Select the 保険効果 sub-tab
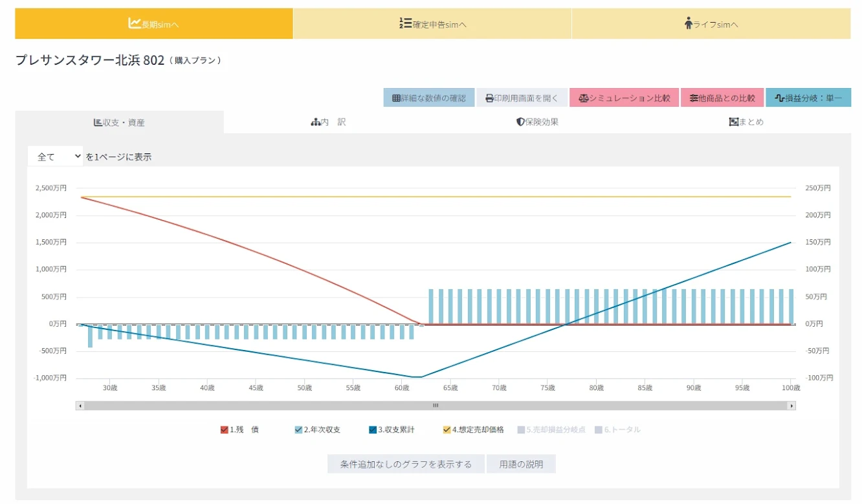Screen dimensions: 862x504 537,122
